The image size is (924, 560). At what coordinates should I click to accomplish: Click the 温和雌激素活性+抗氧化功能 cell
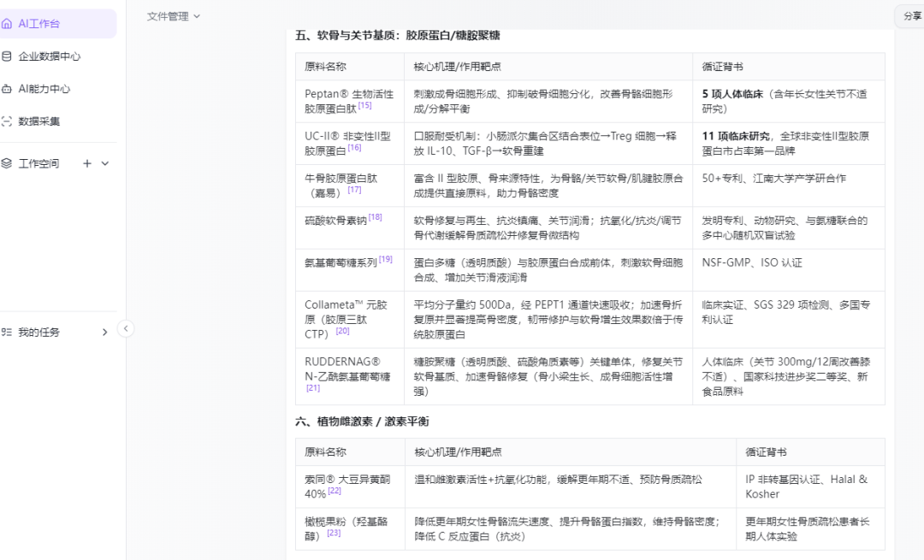click(571, 487)
